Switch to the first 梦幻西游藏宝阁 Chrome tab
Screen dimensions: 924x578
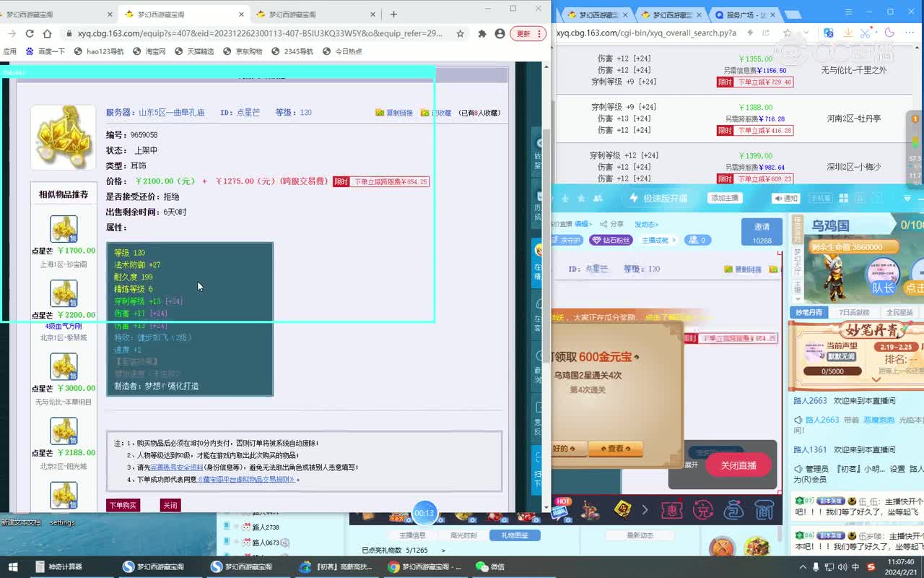(54, 14)
